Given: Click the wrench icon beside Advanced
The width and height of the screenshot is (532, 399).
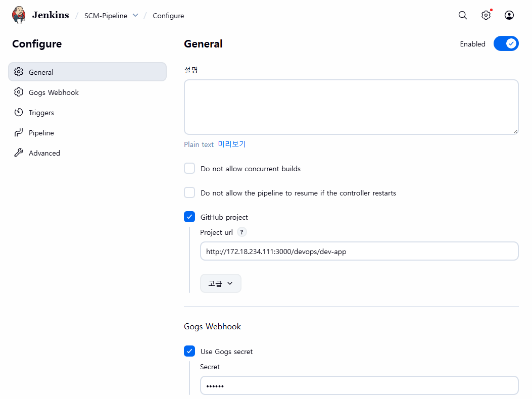Looking at the screenshot, I should 19,153.
